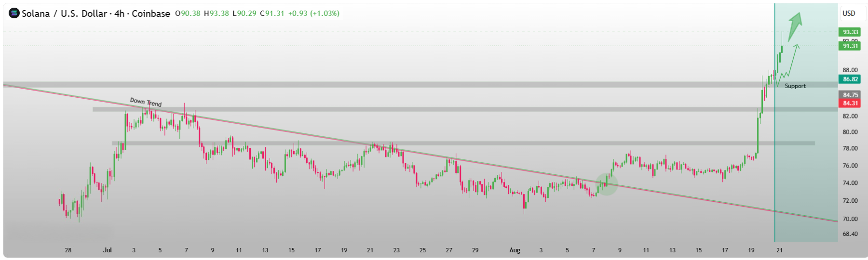This screenshot has width=868, height=260.
Task: Click the O90.38 open value
Action: point(188,13)
